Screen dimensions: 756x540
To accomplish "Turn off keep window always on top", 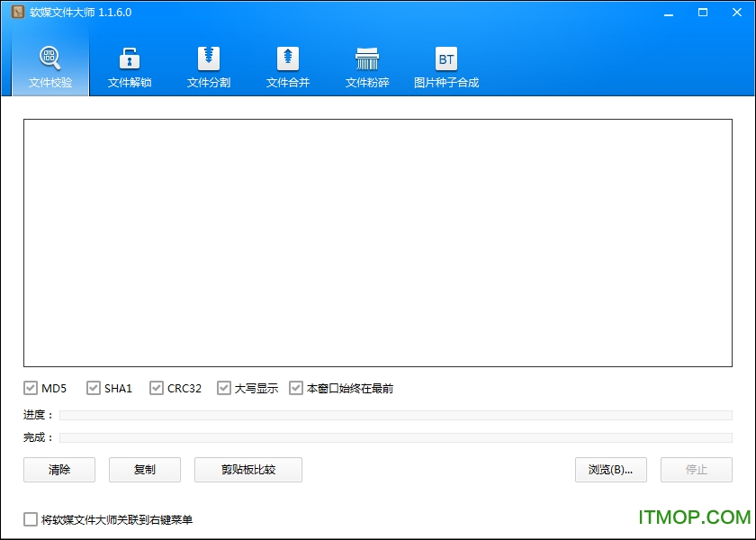I will (x=296, y=388).
